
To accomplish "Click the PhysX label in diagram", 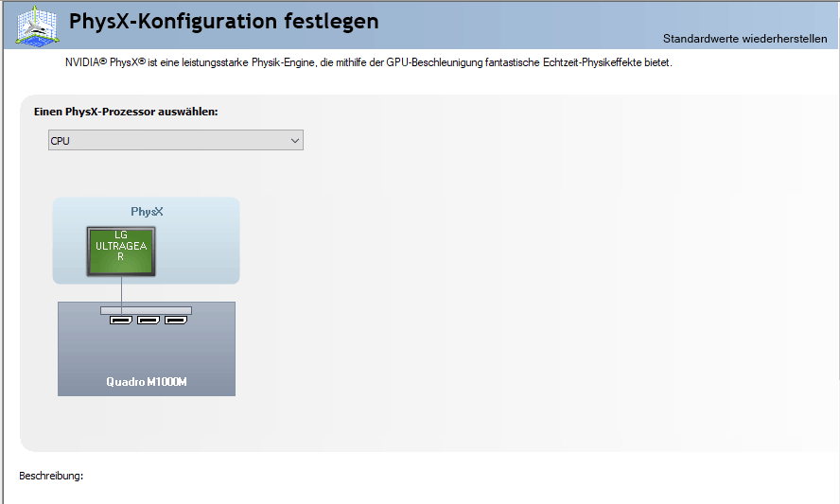I will coord(147,212).
